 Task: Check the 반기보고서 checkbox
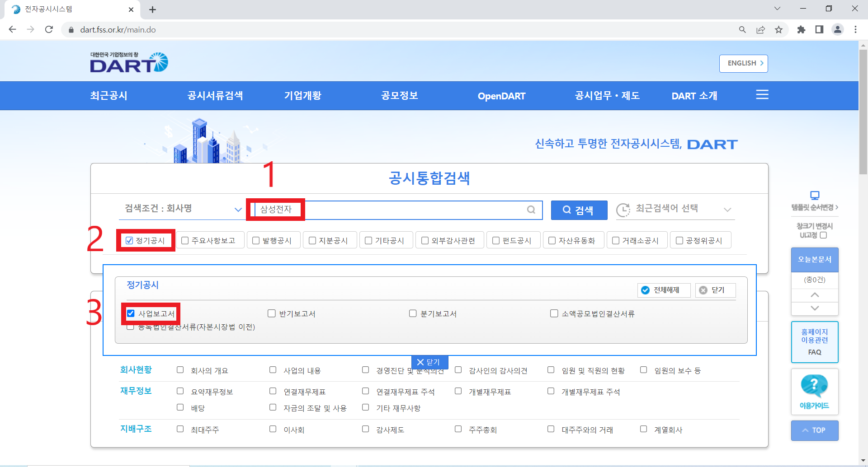[272, 313]
